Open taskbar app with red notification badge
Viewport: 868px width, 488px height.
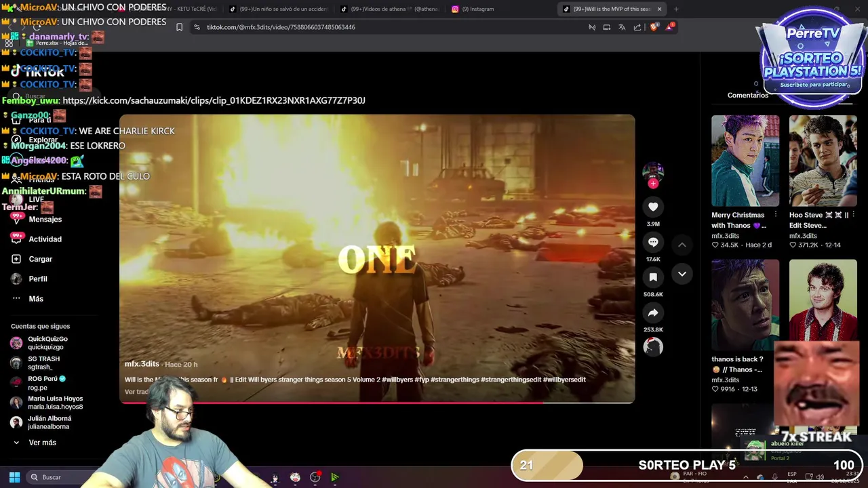click(315, 477)
